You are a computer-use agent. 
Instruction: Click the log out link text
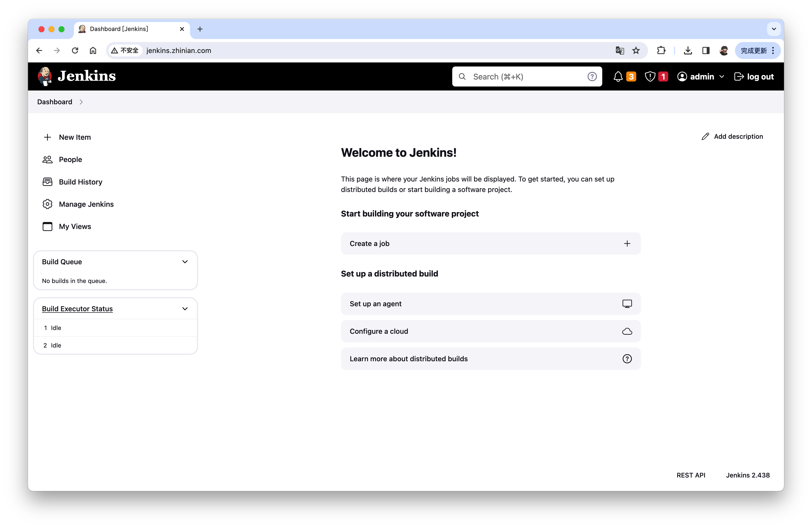pyautogui.click(x=760, y=77)
